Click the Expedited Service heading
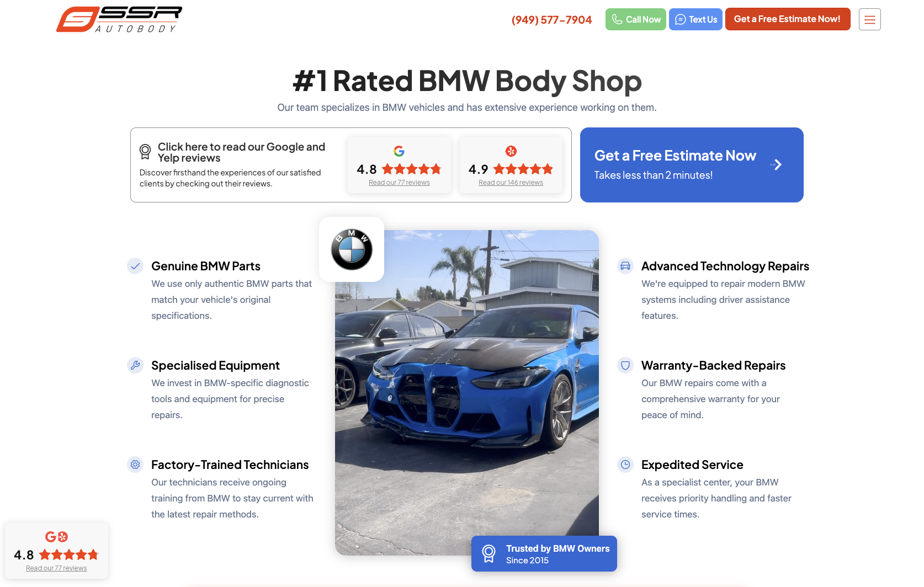924x587 pixels. click(692, 465)
